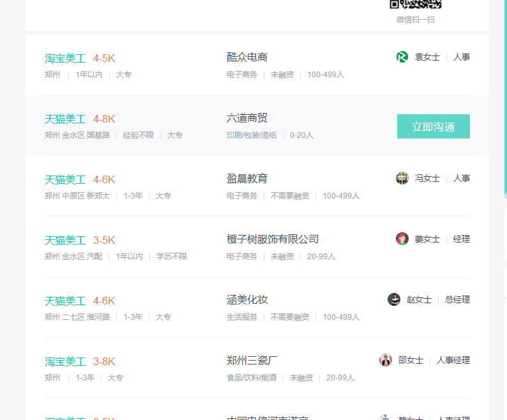Screen dimensions: 507x420
Task: Click the 立即沟通 button
Action: pos(434,126)
